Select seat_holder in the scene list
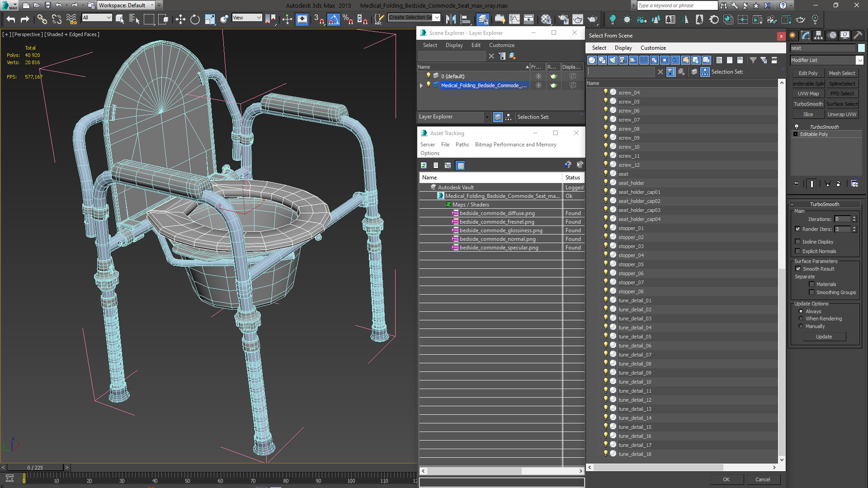The image size is (868, 488). (631, 183)
